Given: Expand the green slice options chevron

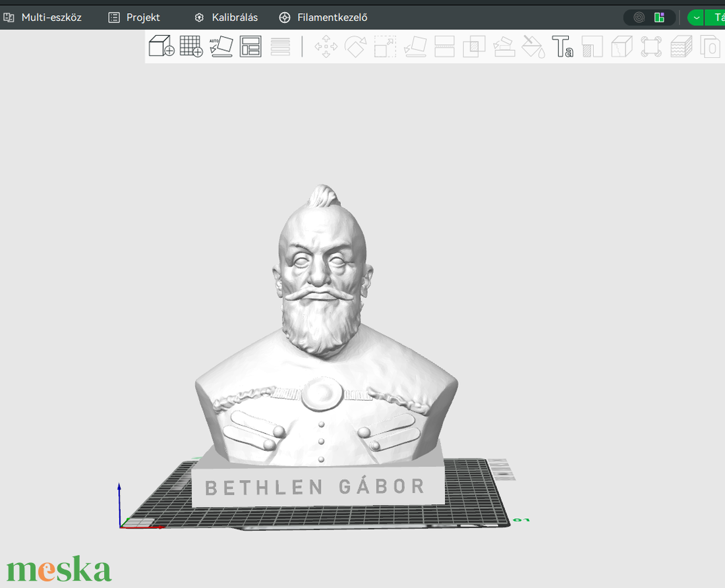Looking at the screenshot, I should [696, 18].
